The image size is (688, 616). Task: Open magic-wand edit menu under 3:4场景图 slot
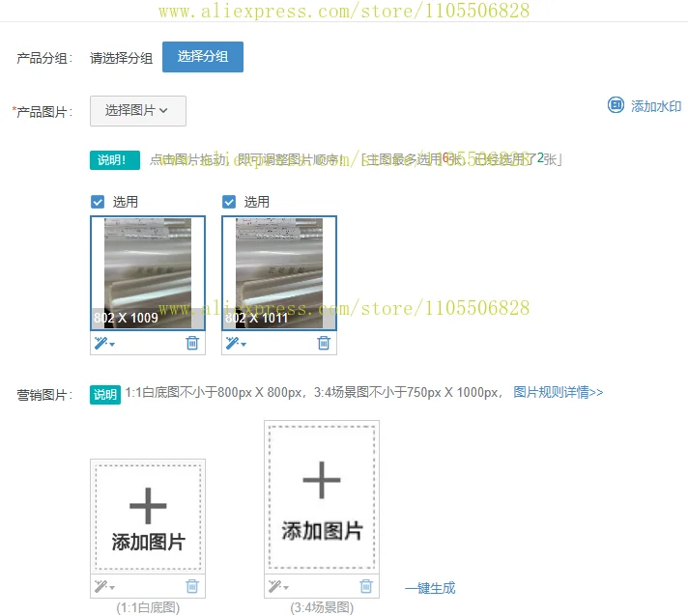pyautogui.click(x=278, y=586)
